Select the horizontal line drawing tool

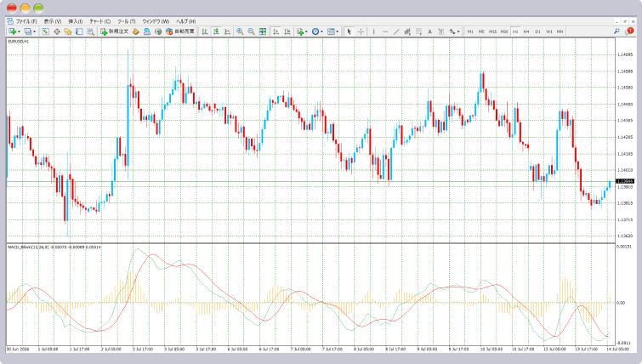[x=385, y=31]
